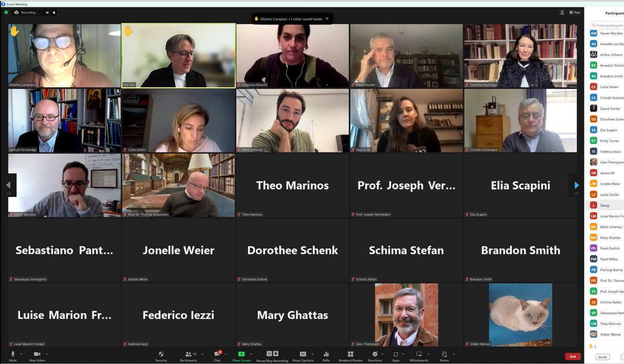The height and width of the screenshot is (364, 624).
Task: Select Samuel Fernandez's video tile
Action: coord(64,121)
